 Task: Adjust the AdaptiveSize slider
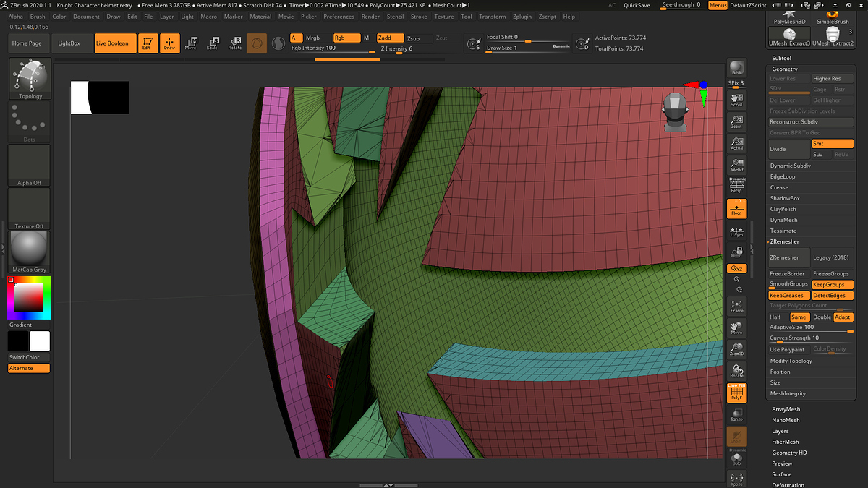(x=811, y=328)
